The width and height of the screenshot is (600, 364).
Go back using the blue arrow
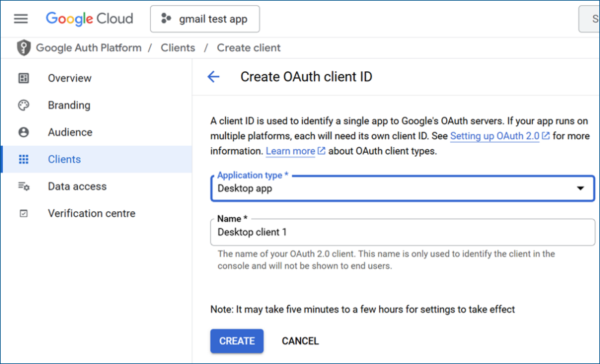tap(213, 77)
